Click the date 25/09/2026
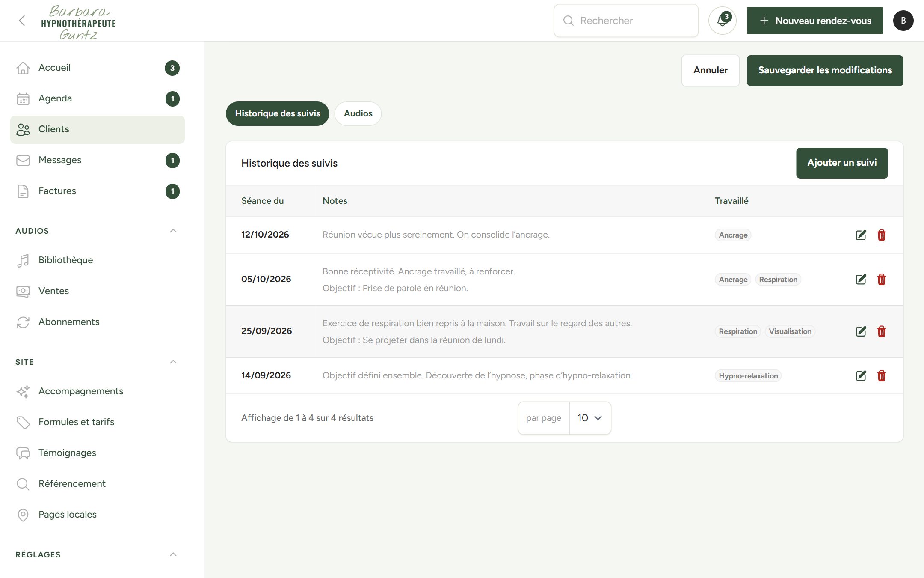Image resolution: width=924 pixels, height=578 pixels. (266, 331)
